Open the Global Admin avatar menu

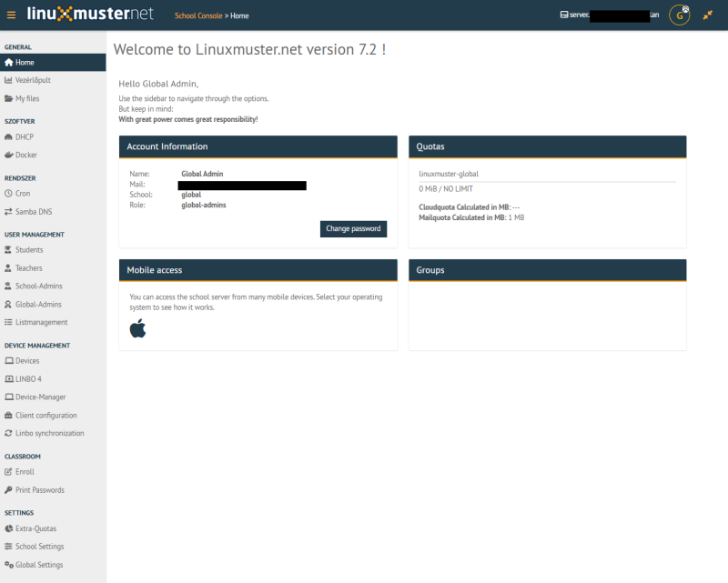tap(679, 15)
